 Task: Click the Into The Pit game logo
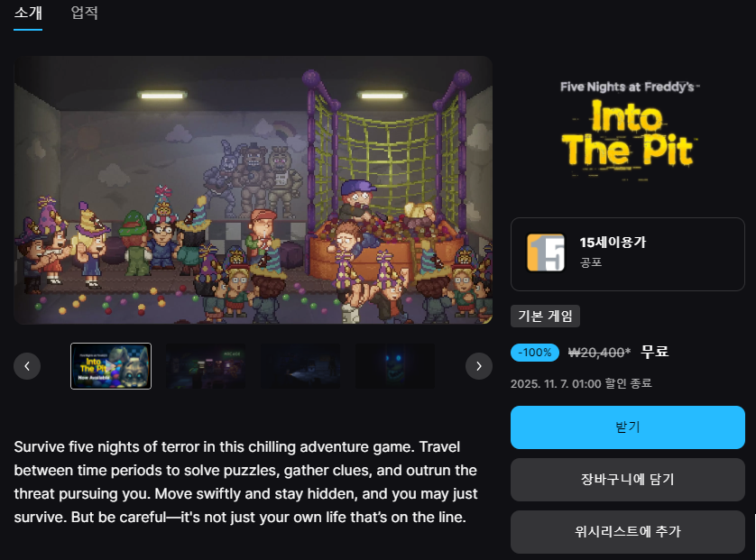[x=628, y=131]
